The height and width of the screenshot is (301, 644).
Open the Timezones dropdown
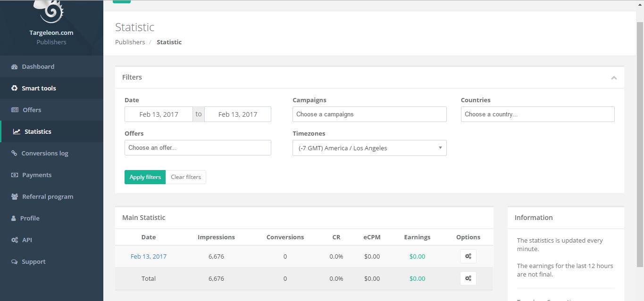tap(369, 148)
